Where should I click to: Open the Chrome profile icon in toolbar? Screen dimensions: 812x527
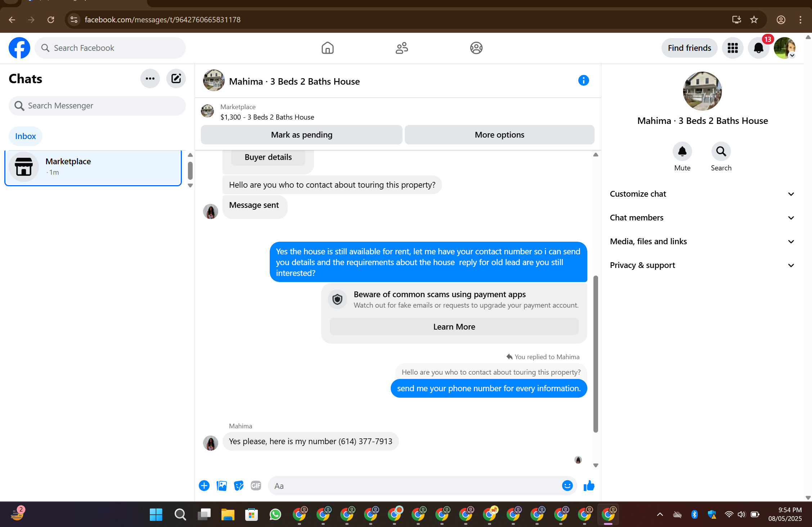[781, 19]
